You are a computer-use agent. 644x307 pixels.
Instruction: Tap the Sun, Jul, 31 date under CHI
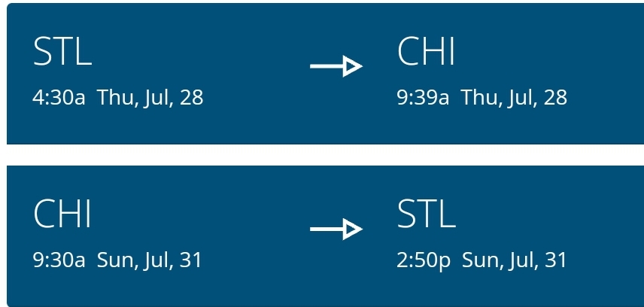[x=150, y=260]
